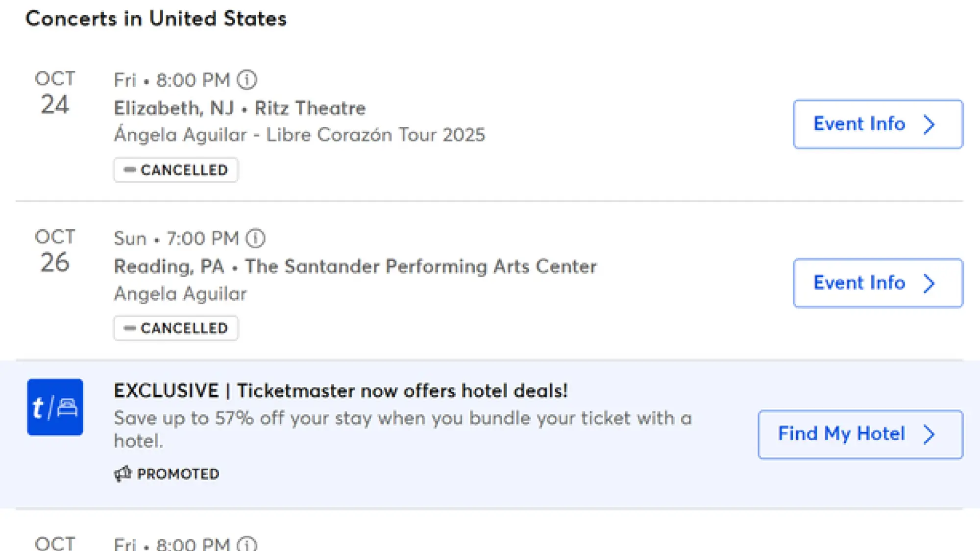Viewport: 980px width, 551px height.
Task: Click the OCT 24 date block
Action: (x=55, y=93)
